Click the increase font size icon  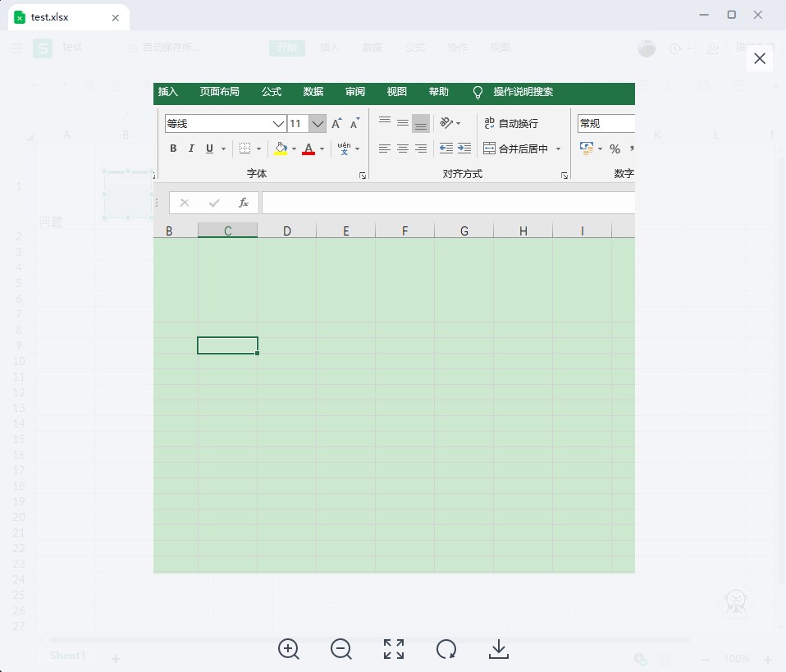click(x=336, y=123)
